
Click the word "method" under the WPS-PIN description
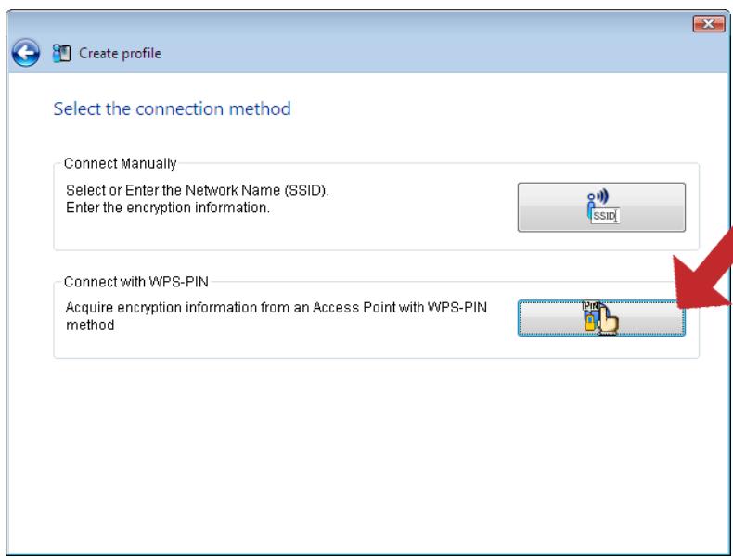click(x=90, y=325)
